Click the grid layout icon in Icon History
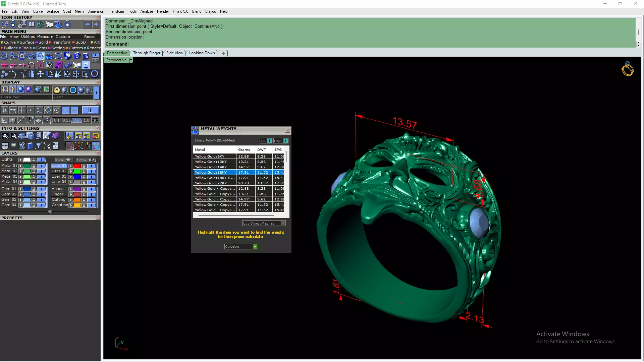 [x=31, y=24]
